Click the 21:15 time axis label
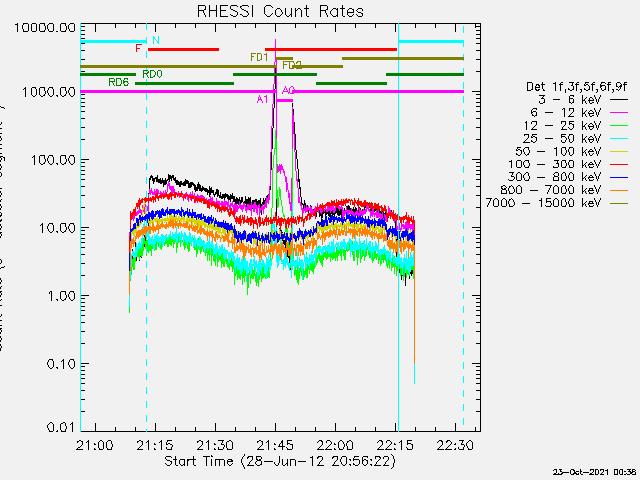 click(155, 445)
